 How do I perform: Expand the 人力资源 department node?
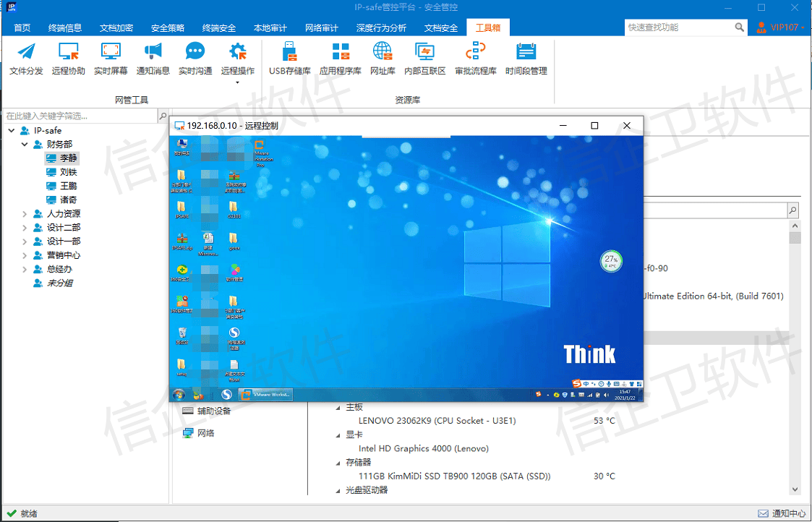(x=25, y=214)
